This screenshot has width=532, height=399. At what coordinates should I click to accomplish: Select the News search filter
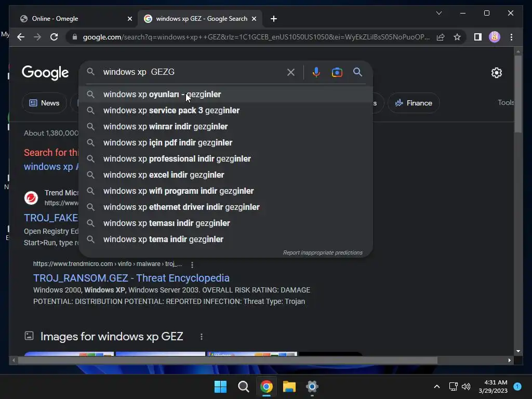[45, 103]
